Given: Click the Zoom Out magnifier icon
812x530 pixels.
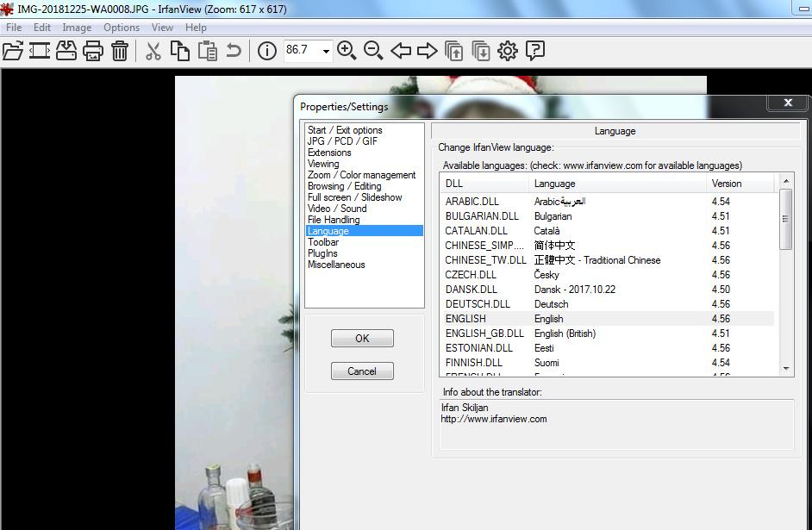Looking at the screenshot, I should tap(373, 51).
